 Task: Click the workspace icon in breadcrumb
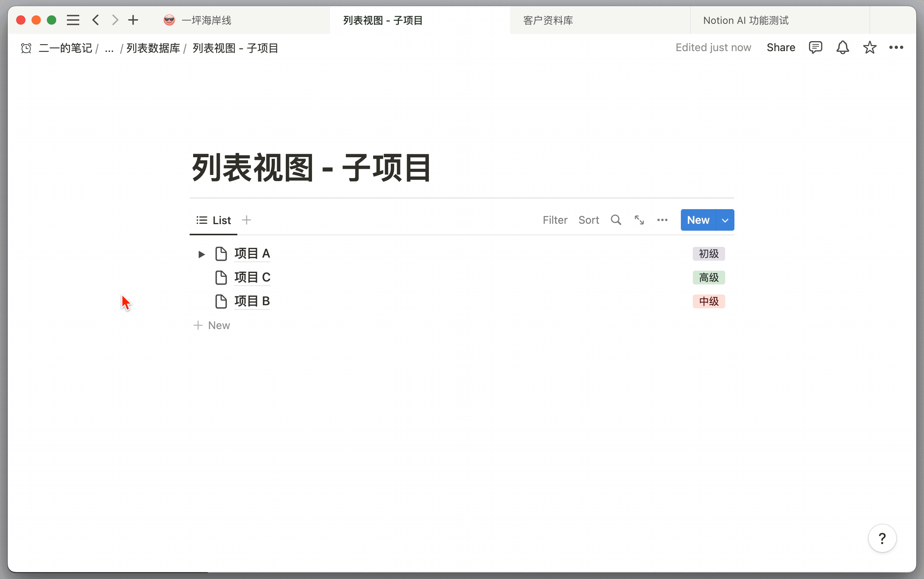[x=26, y=48]
